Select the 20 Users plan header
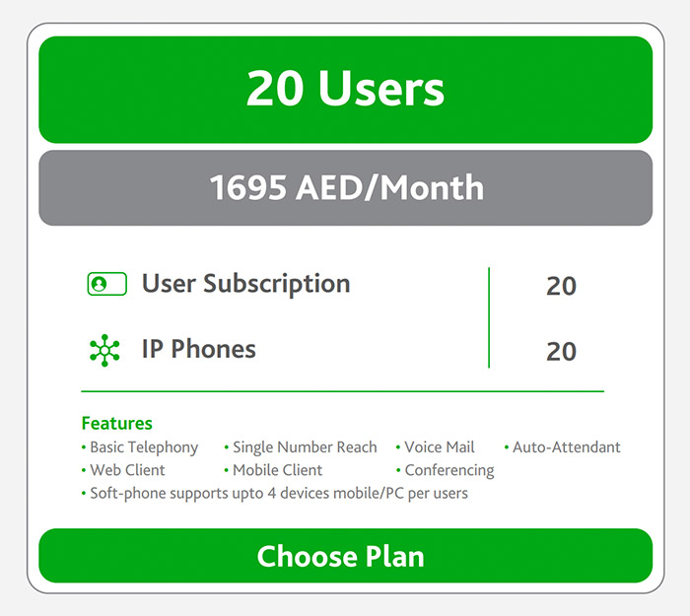This screenshot has height=616, width=690. (x=345, y=90)
